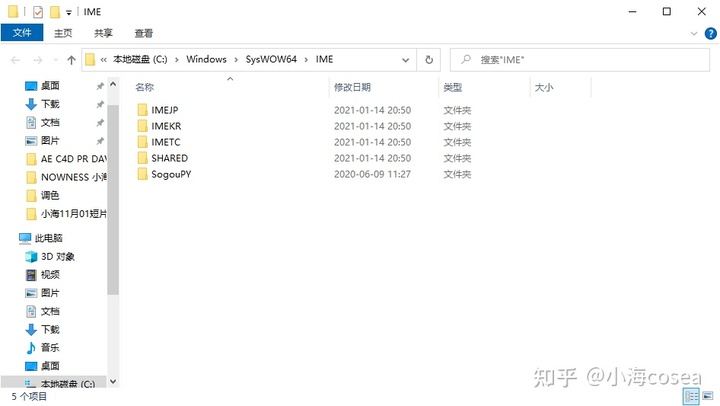Open the address bar history dropdown
The width and height of the screenshot is (720, 406).
405,60
